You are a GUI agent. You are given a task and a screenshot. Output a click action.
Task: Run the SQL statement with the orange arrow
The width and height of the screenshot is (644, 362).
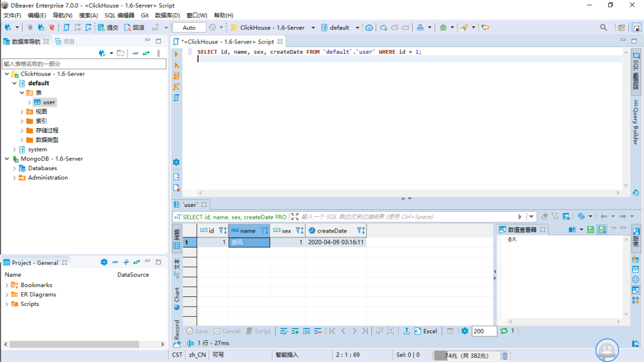coord(177,54)
